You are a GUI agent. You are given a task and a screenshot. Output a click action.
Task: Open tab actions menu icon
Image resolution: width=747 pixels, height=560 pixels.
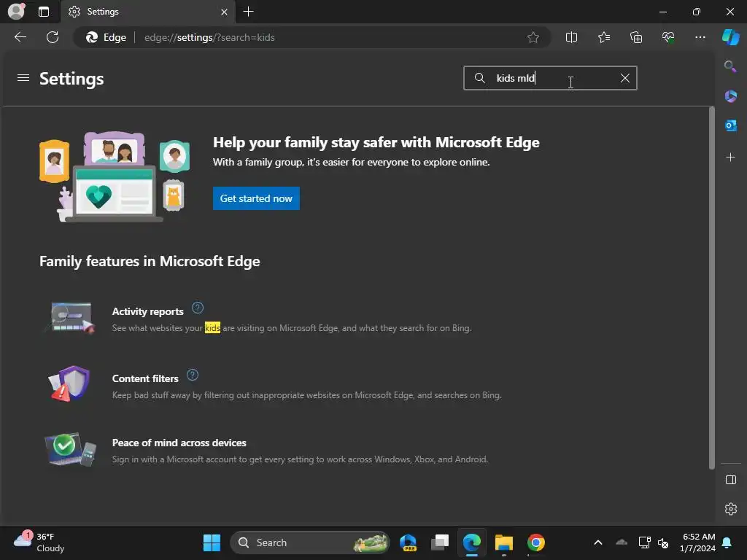pyautogui.click(x=43, y=12)
